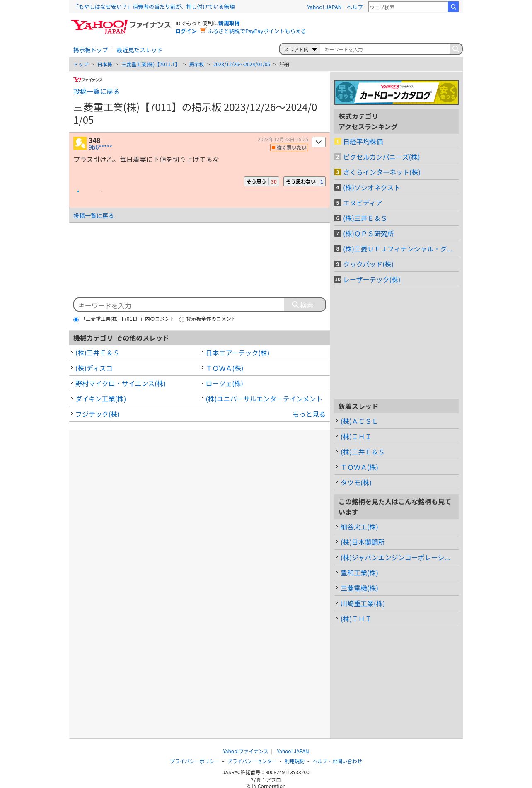Click user ID 9b6***** link
Viewport: 532px width, 788px height.
pyautogui.click(x=100, y=147)
